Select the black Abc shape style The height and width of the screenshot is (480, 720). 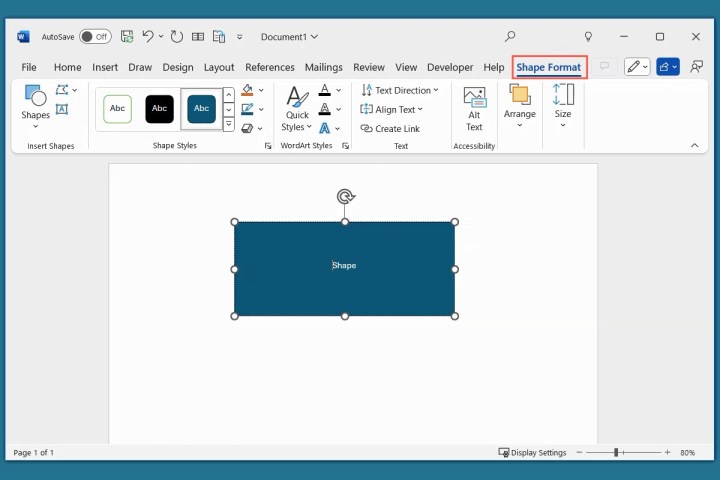coord(159,108)
